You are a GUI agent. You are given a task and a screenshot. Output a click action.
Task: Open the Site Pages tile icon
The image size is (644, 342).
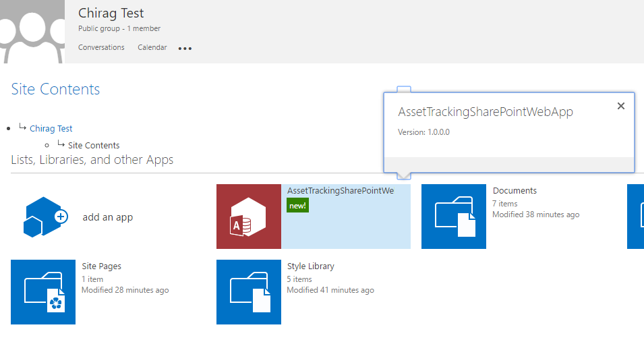[43, 292]
